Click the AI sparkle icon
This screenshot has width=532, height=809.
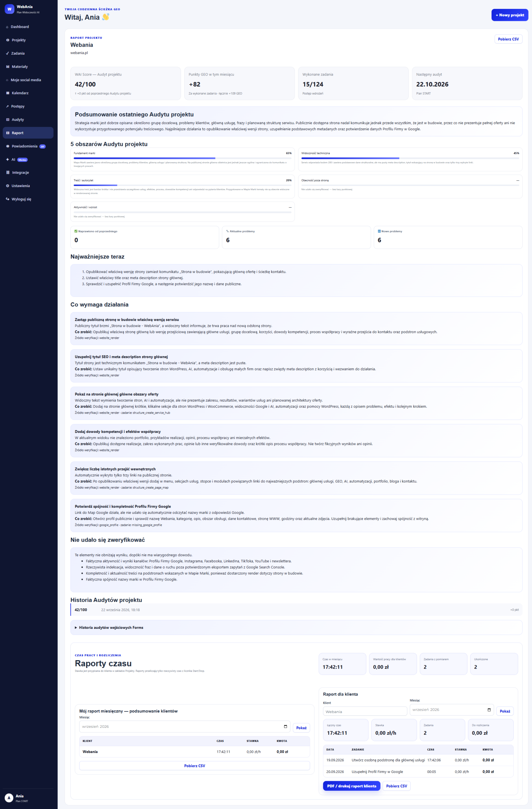[8, 159]
